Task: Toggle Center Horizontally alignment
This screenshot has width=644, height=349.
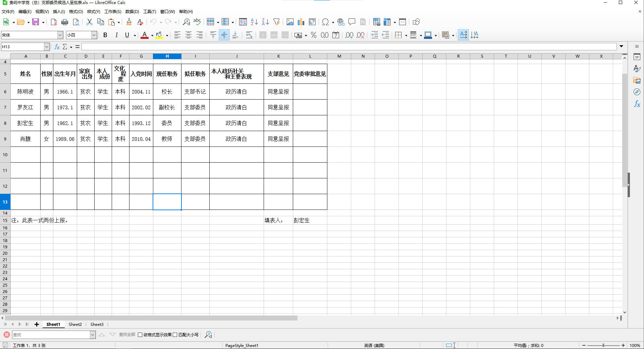Action: coord(189,35)
